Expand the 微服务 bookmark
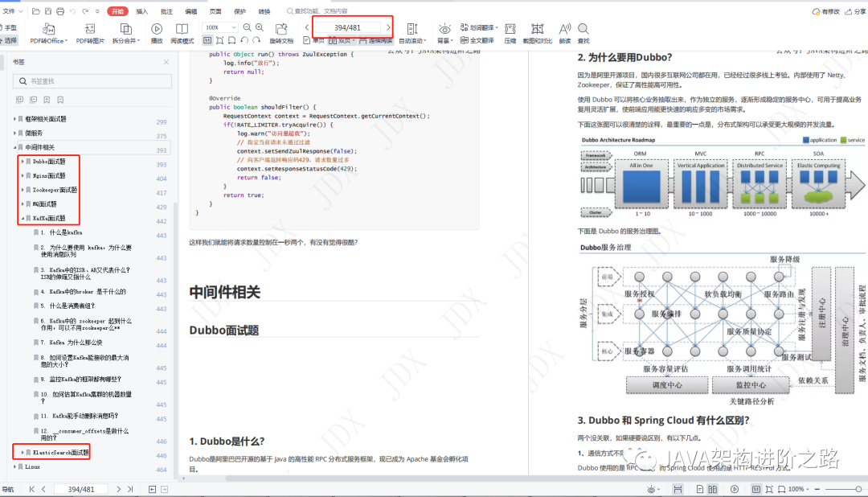The height and width of the screenshot is (497, 868). tap(14, 133)
